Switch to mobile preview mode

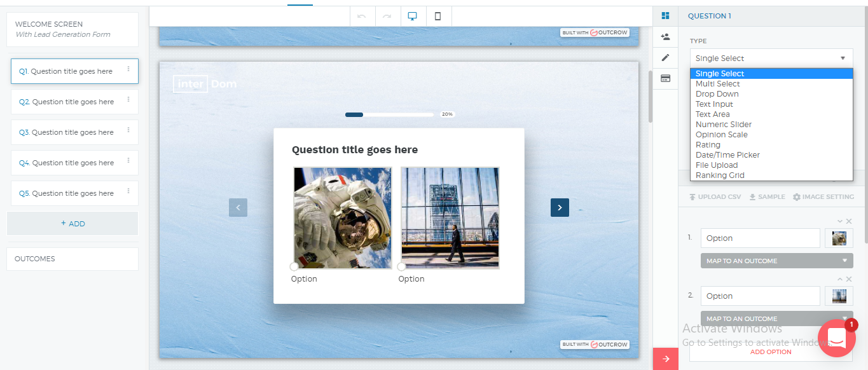point(438,17)
